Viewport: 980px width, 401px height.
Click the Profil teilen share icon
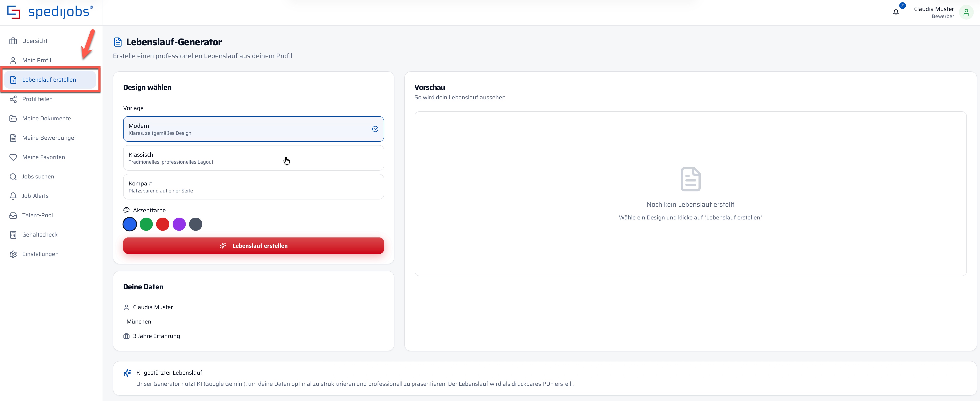pos(13,99)
